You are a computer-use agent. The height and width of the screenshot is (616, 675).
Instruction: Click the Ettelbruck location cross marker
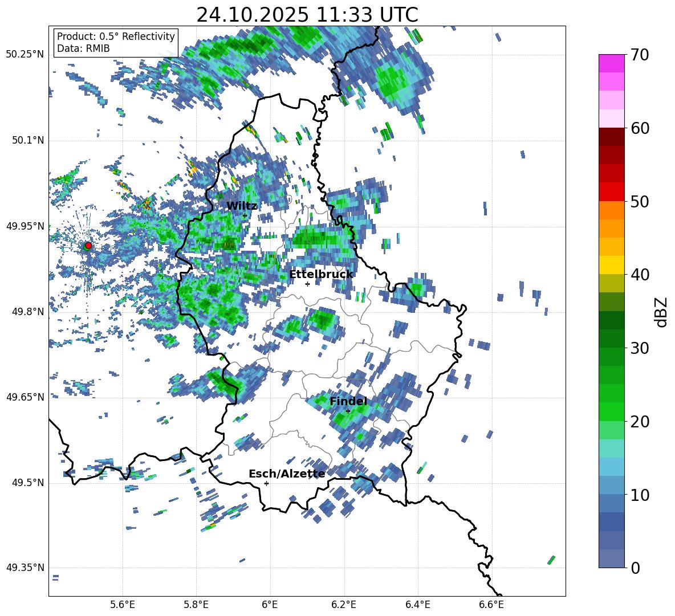tap(307, 284)
